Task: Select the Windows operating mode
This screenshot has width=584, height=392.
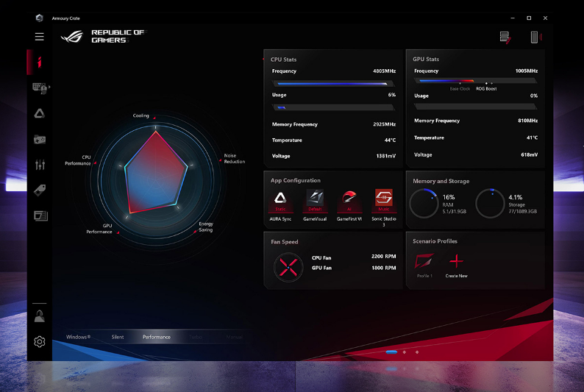Action: click(x=78, y=337)
